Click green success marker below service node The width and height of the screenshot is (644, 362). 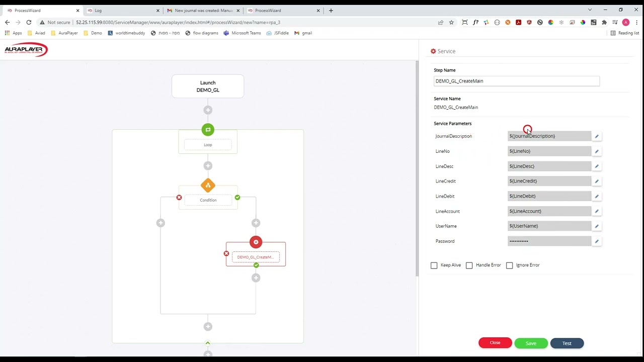(256, 265)
